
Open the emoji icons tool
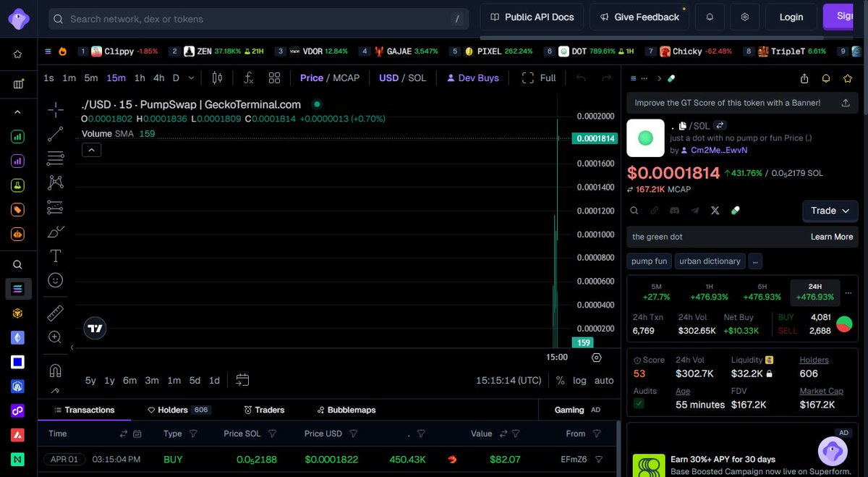point(56,279)
